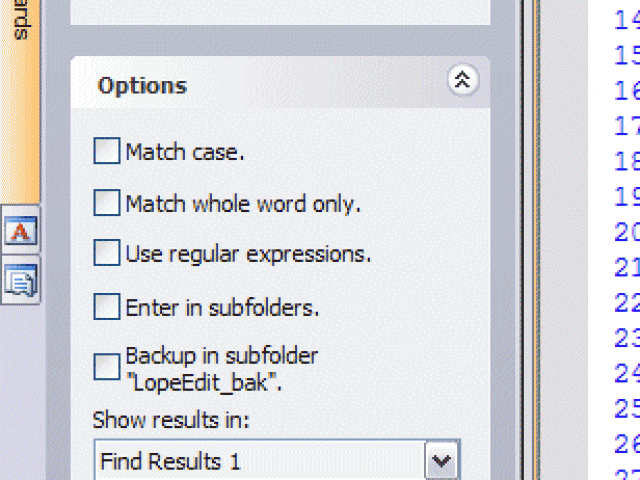Open the document pages sidebar icon
Viewport: 640px width, 480px height.
tap(20, 280)
